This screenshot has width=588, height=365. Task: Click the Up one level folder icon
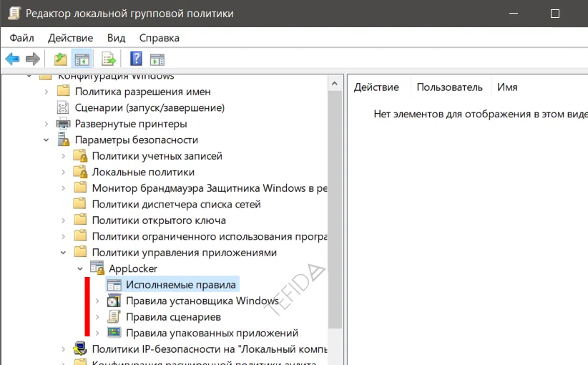point(61,59)
